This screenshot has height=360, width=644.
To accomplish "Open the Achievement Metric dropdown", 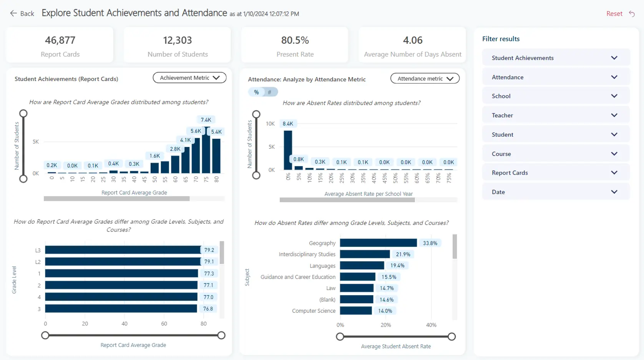I will tap(189, 78).
